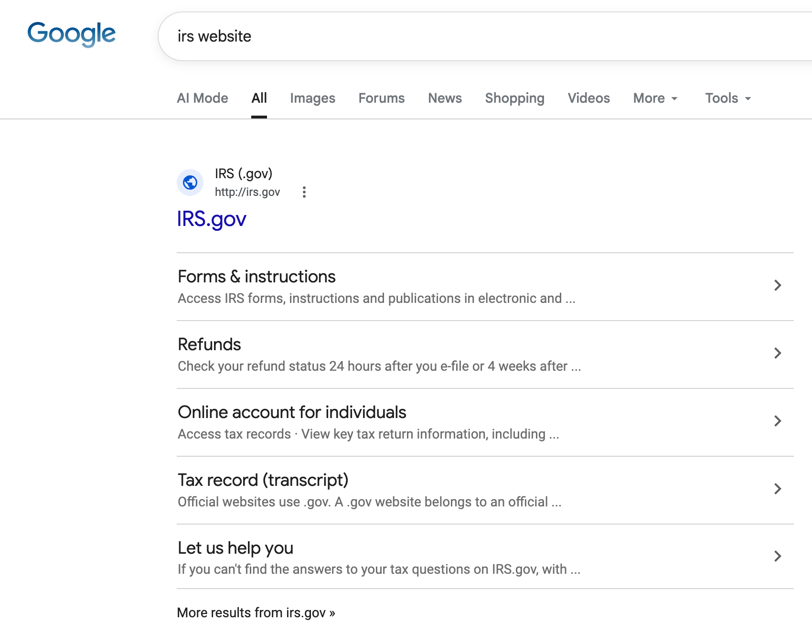Switch to Videos tab

point(588,98)
